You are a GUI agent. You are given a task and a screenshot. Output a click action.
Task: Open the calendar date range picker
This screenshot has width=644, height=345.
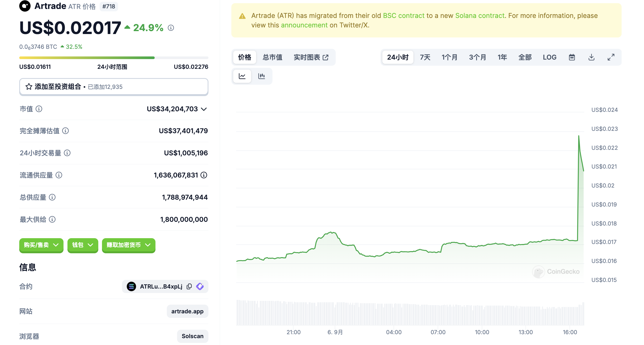[x=572, y=57]
